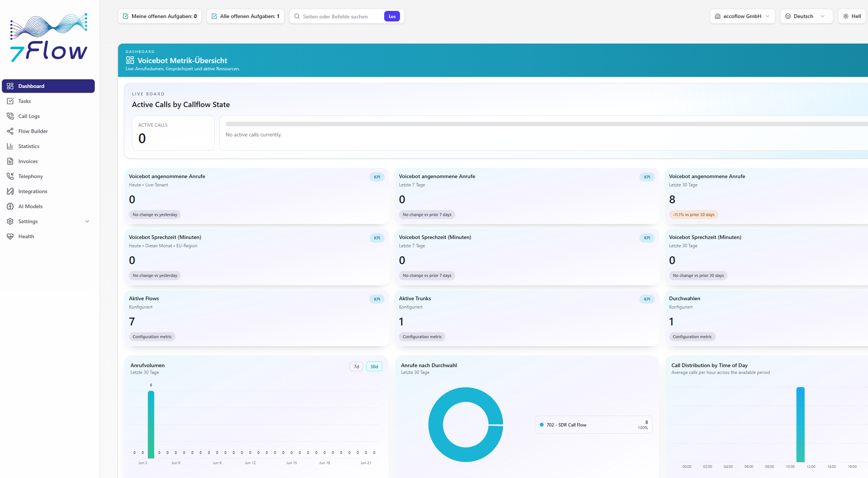Click the Aktive Flows value 7

click(132, 322)
